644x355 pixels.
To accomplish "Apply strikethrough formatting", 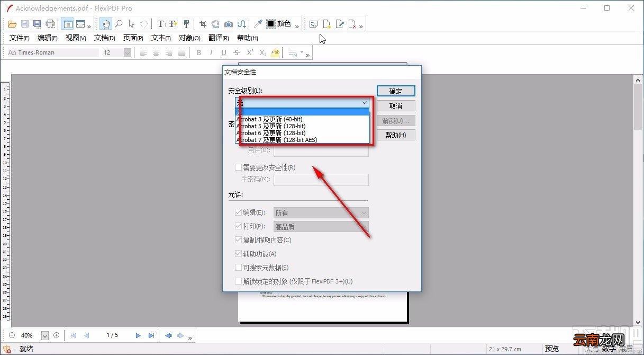I will point(237,52).
